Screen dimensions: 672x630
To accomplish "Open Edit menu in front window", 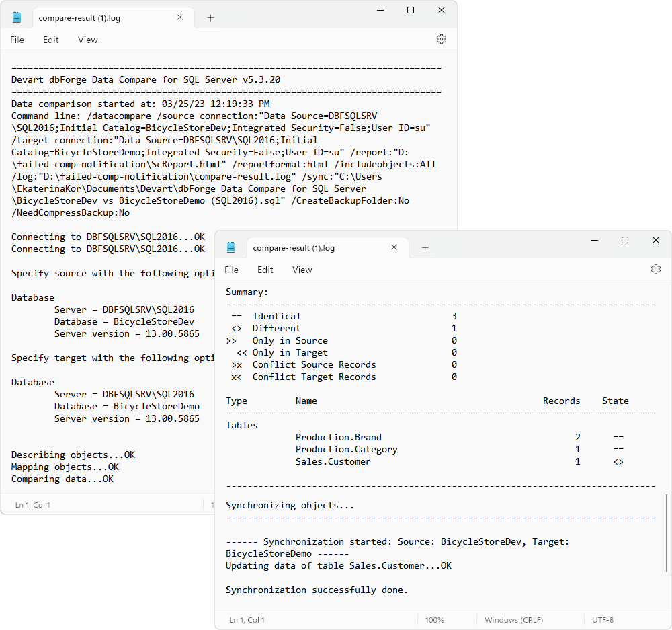I will point(265,270).
